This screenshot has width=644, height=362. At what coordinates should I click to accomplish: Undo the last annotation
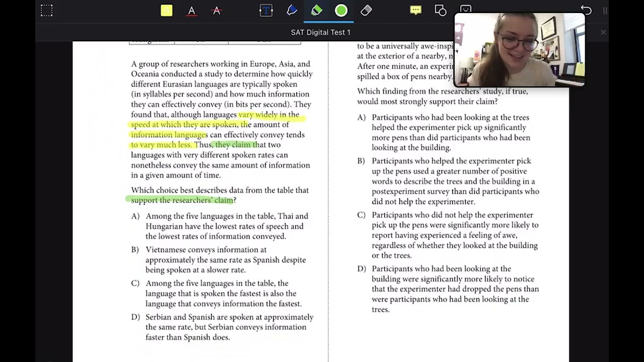click(x=586, y=11)
